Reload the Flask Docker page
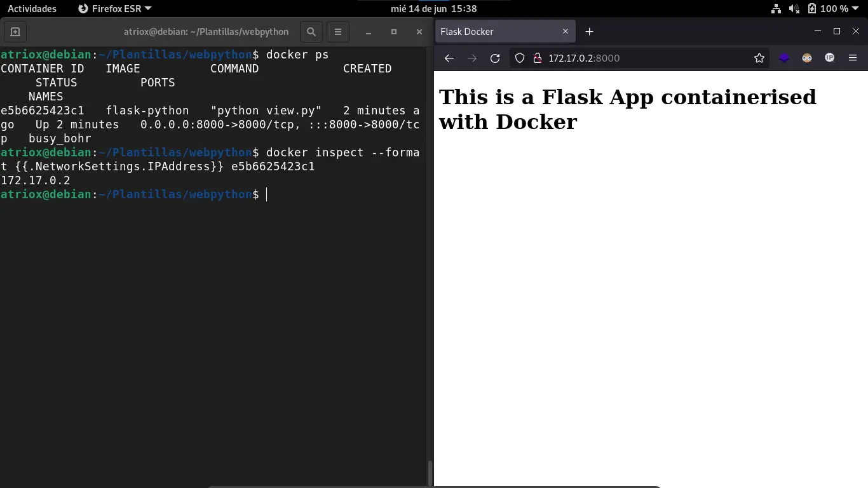The image size is (868, 488). [x=495, y=58]
